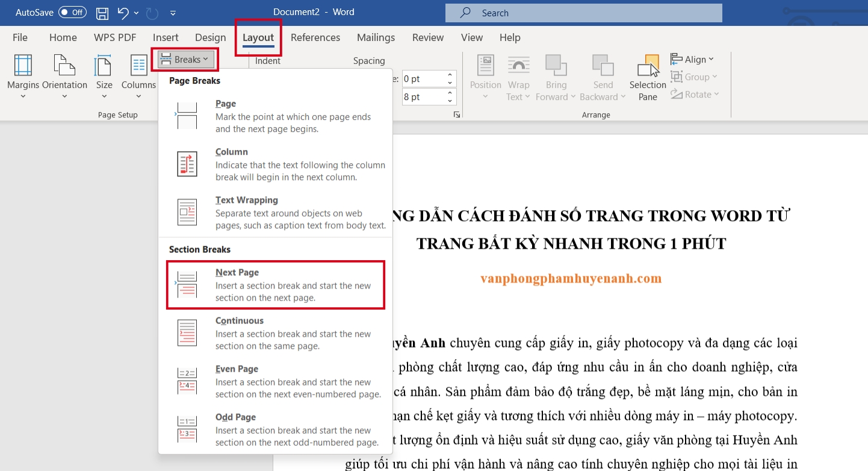Open the Align dropdown

[x=692, y=59]
